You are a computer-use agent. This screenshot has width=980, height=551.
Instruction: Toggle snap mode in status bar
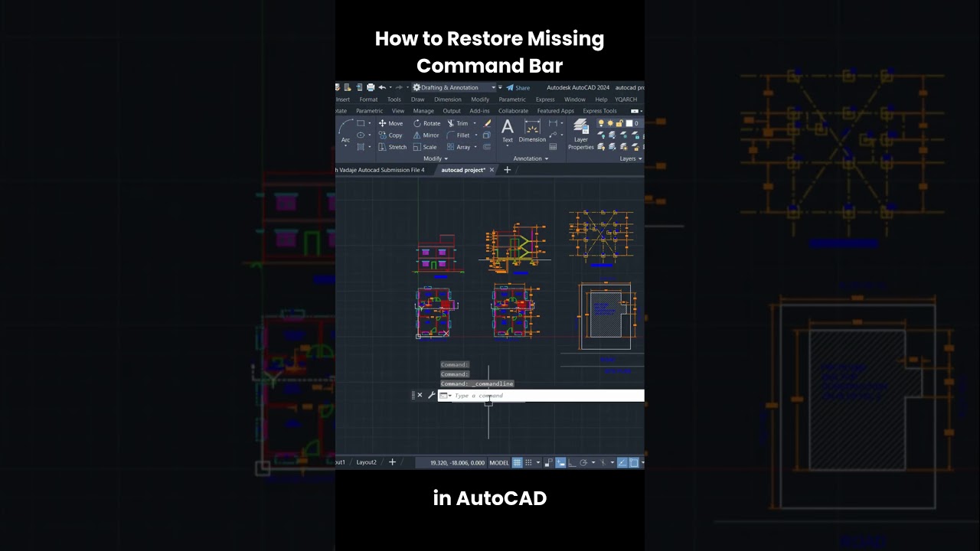(528, 462)
